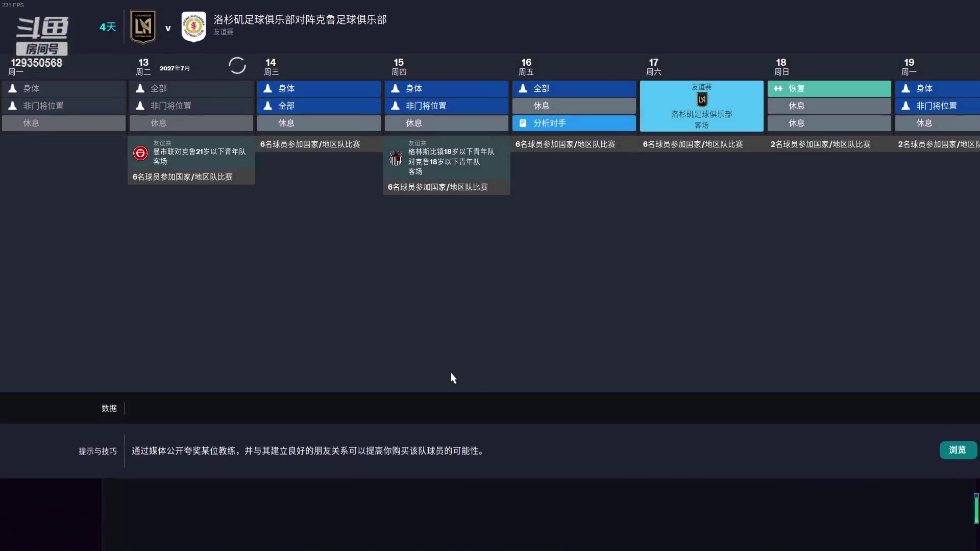980x551 pixels.
Task: Select Friday 16's middle 休息 slot
Action: [x=574, y=106]
